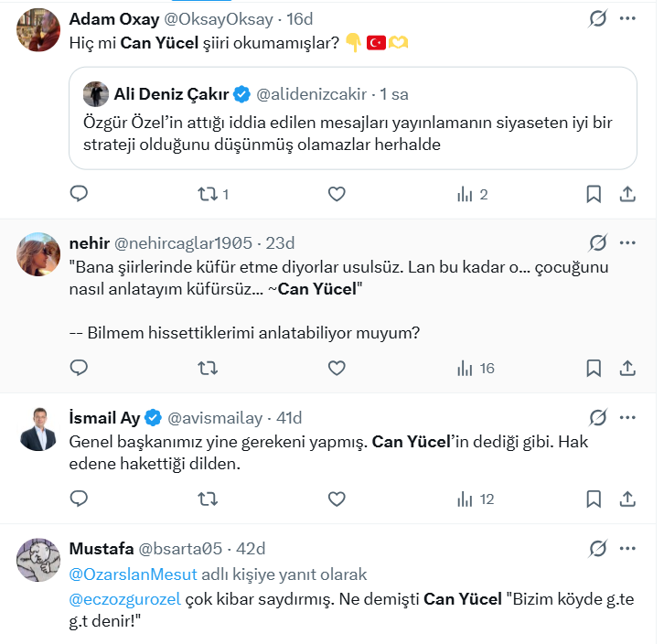Open Mustafa's profile name
The height and width of the screenshot is (644, 664).
(100, 548)
